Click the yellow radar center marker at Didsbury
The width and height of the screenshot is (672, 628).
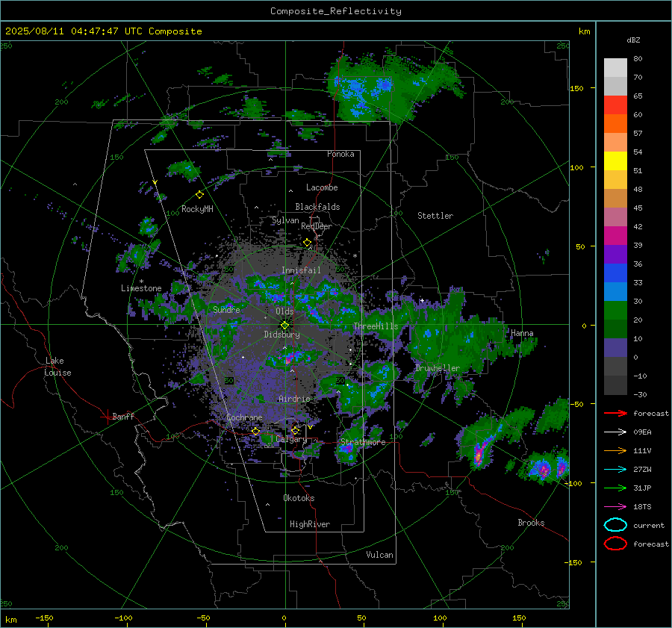(x=285, y=325)
